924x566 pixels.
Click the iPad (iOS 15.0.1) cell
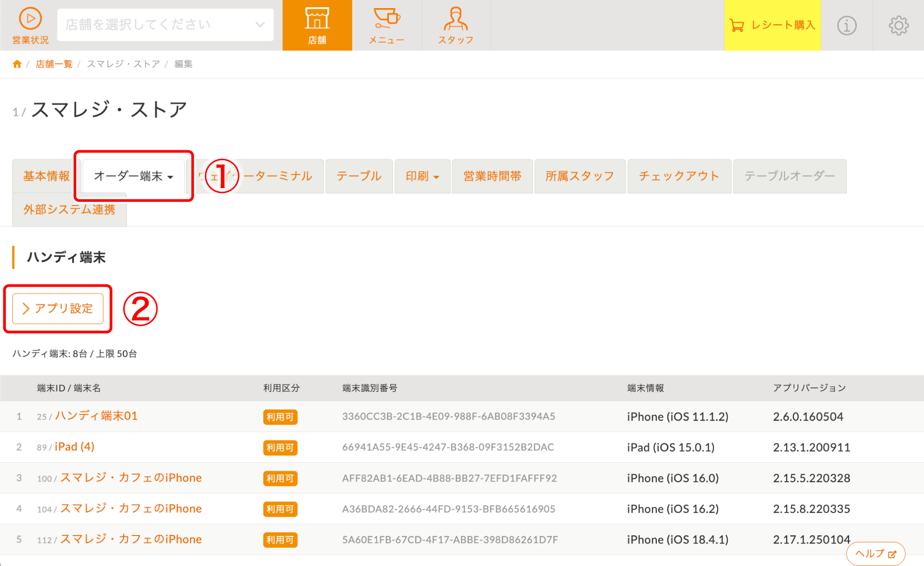click(671, 447)
